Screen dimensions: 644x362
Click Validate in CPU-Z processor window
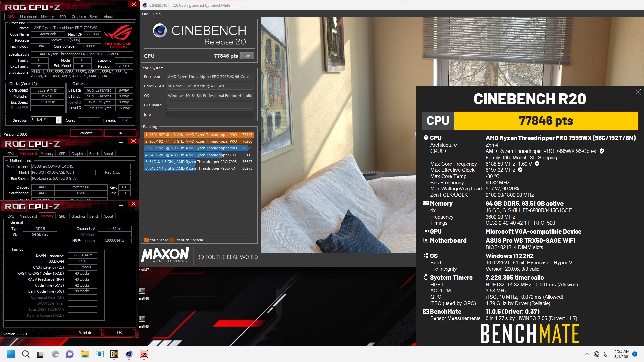86,133
